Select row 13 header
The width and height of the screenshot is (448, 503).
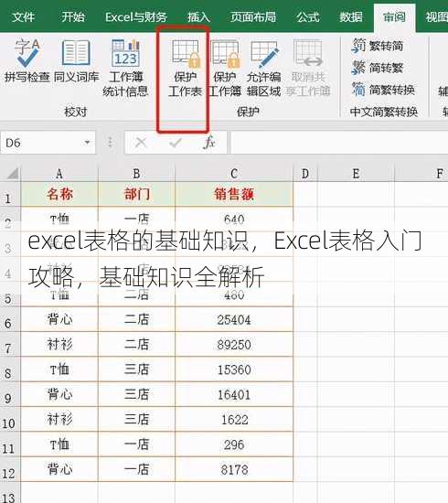10,493
